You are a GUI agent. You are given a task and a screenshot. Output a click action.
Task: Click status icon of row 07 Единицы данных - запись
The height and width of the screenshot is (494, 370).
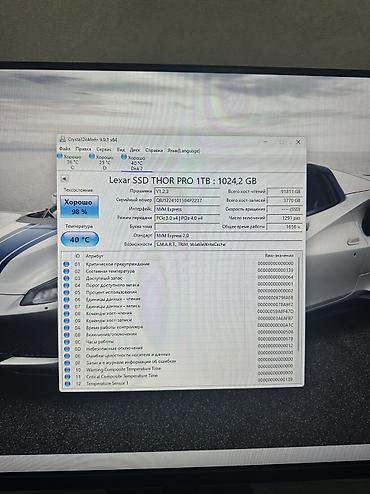tap(66, 306)
